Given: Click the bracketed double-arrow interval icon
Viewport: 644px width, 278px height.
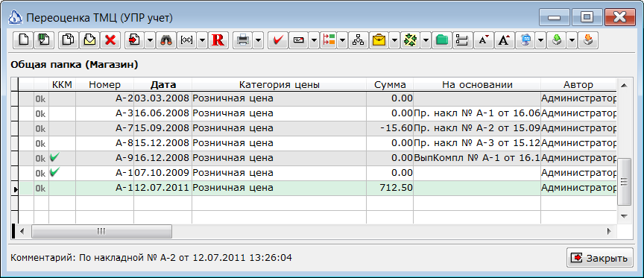Looking at the screenshot, I should coord(187,40).
